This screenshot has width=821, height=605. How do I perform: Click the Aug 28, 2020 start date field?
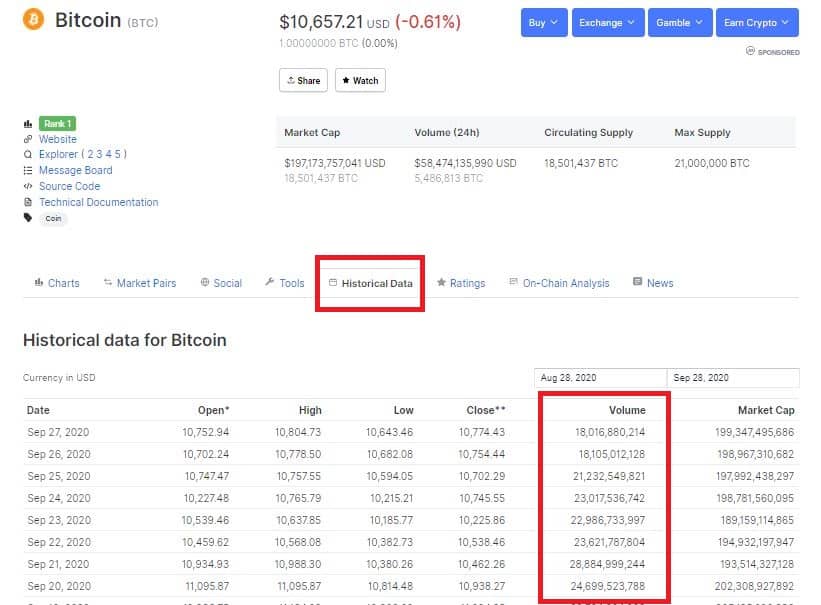(600, 378)
